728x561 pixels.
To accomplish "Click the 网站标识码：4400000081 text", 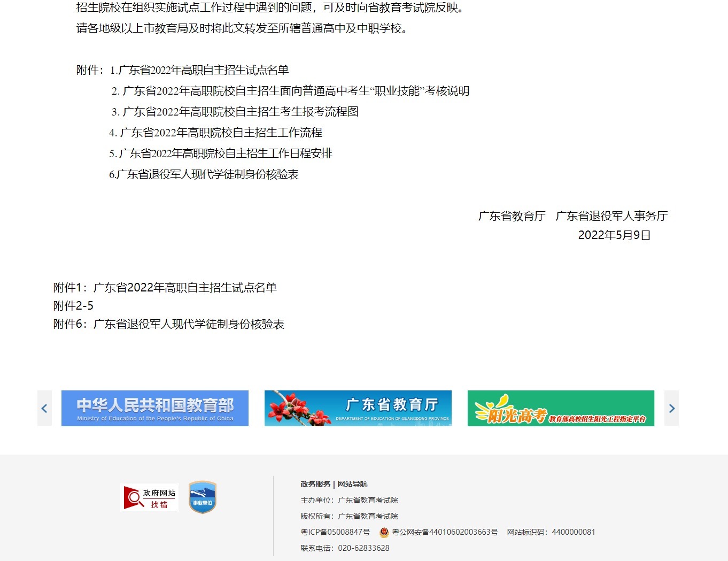I will pyautogui.click(x=551, y=532).
